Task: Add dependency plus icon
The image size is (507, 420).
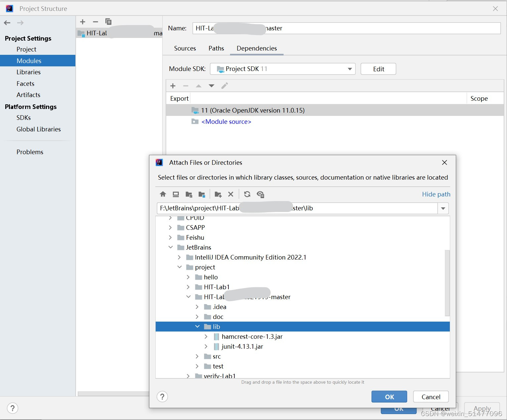Action: click(x=173, y=86)
